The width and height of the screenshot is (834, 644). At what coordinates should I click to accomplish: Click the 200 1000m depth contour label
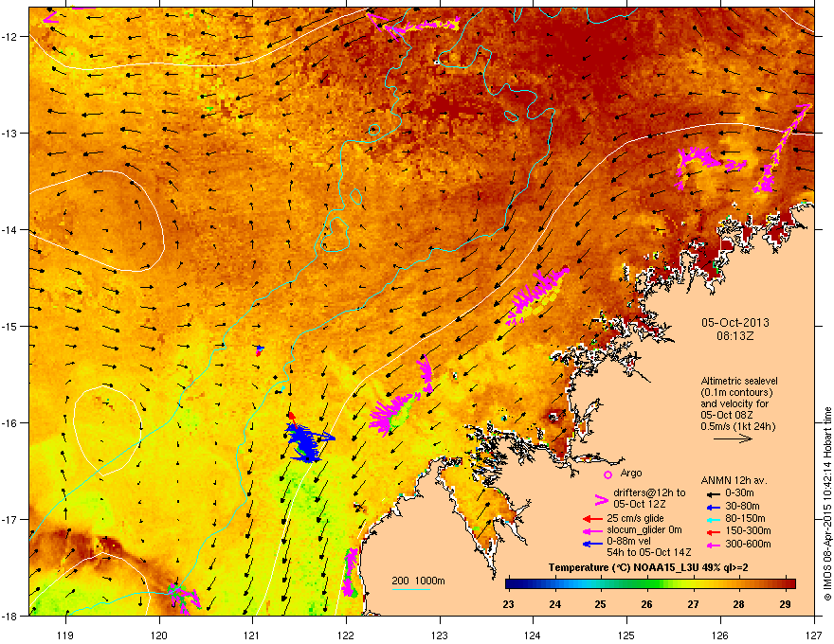[x=418, y=581]
